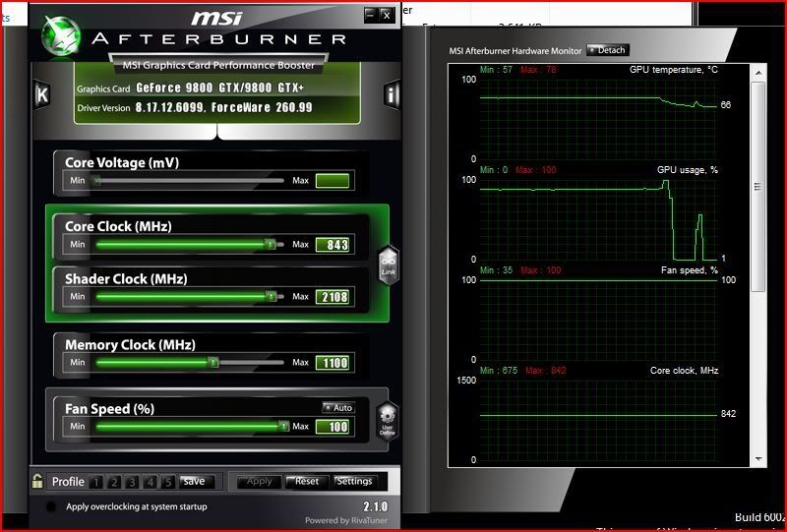Click the MSI Afterburner Hardware Monitor title
This screenshot has height=532, width=787.
tap(515, 51)
